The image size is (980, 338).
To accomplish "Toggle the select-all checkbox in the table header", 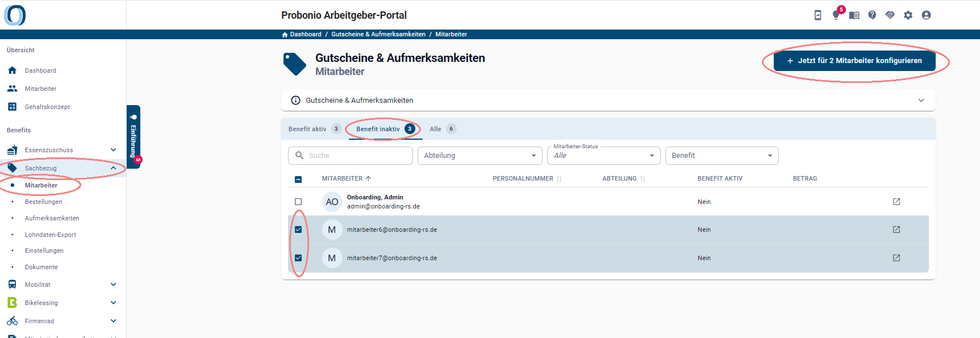I will [298, 180].
